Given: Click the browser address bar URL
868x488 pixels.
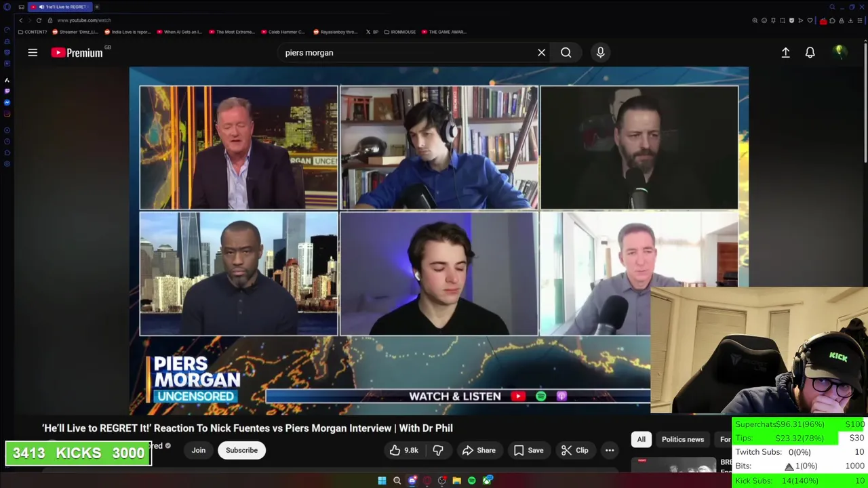Looking at the screenshot, I should [84, 20].
